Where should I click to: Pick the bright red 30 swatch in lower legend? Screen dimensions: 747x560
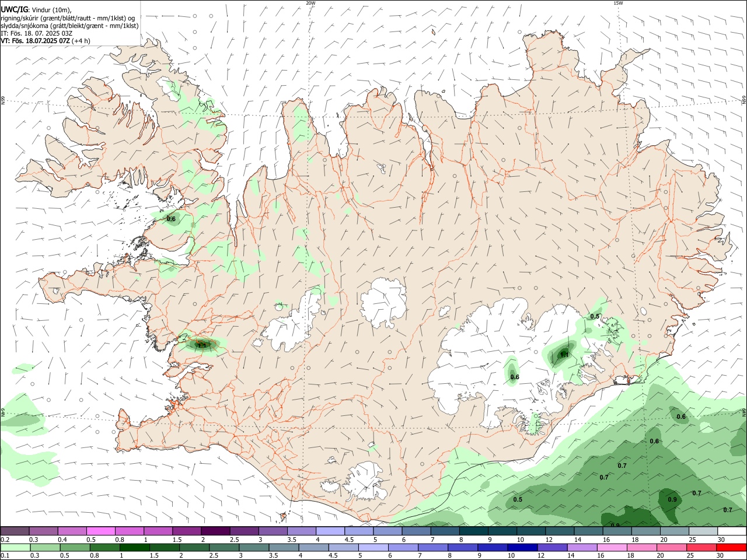pyautogui.click(x=731, y=547)
